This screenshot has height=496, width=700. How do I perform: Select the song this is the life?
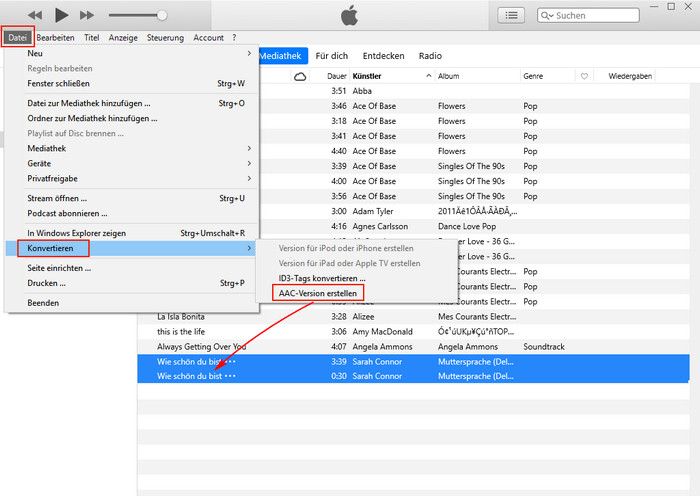pyautogui.click(x=181, y=332)
